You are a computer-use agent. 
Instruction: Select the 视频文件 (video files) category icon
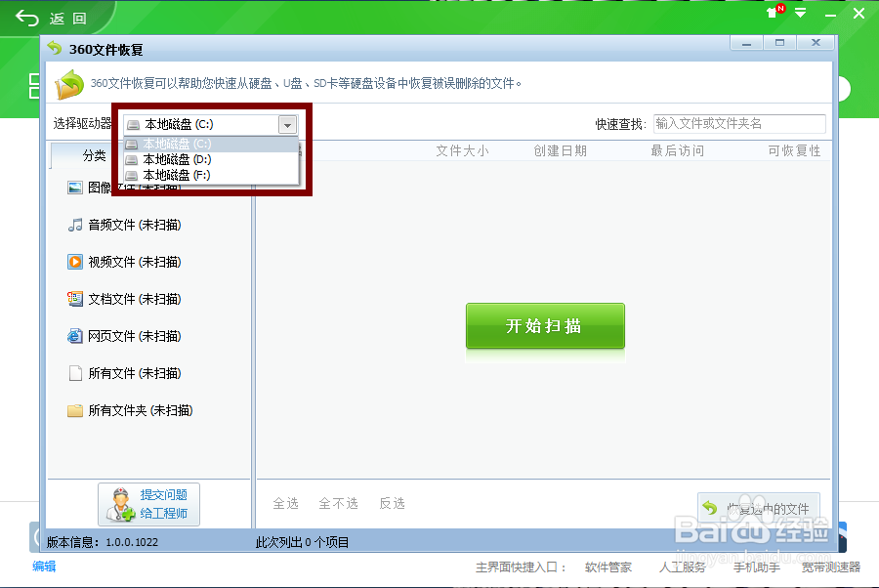tap(76, 261)
